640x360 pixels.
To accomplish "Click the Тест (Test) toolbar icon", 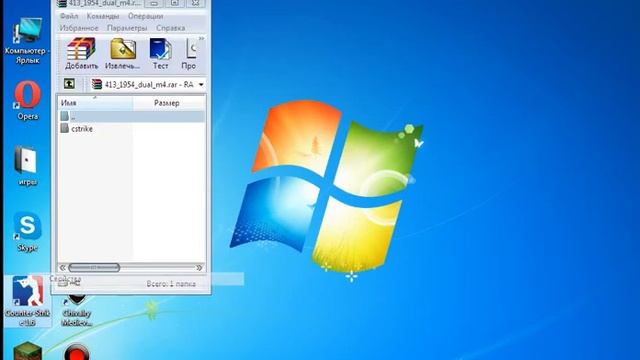I will [x=160, y=53].
